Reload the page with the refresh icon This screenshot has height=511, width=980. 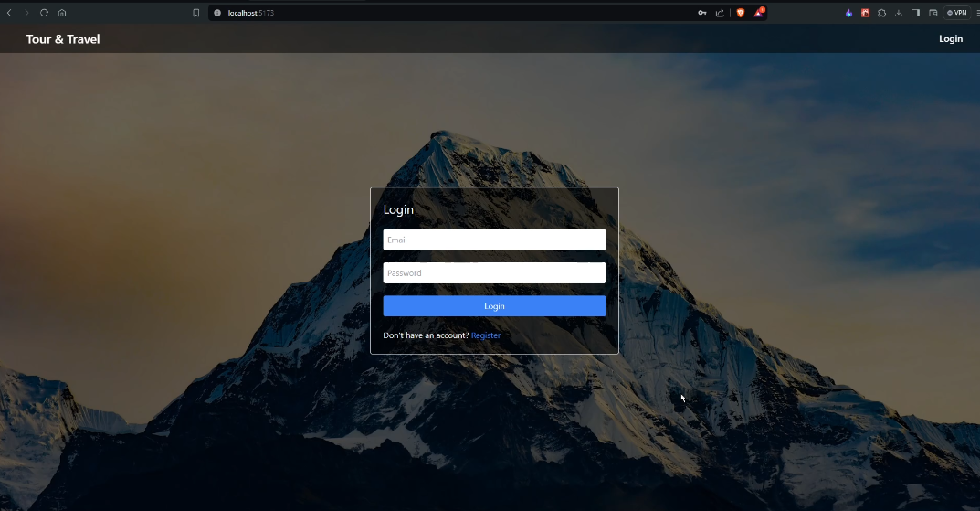pyautogui.click(x=44, y=13)
